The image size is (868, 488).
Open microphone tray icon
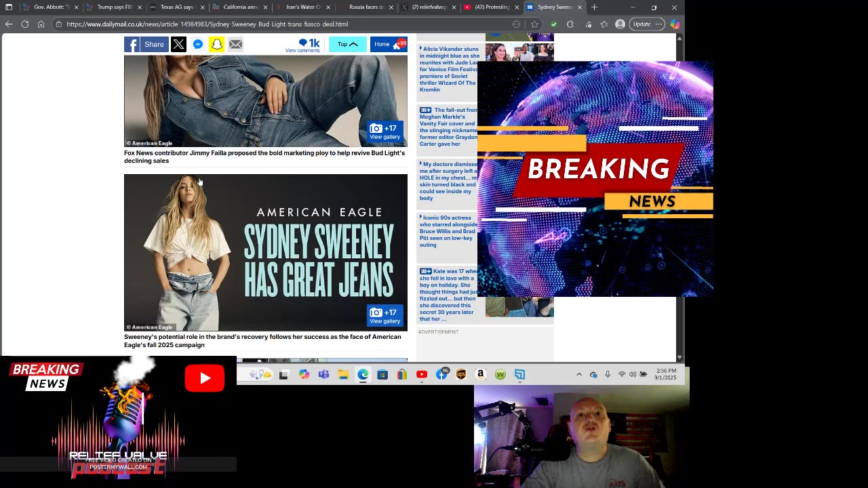click(608, 375)
